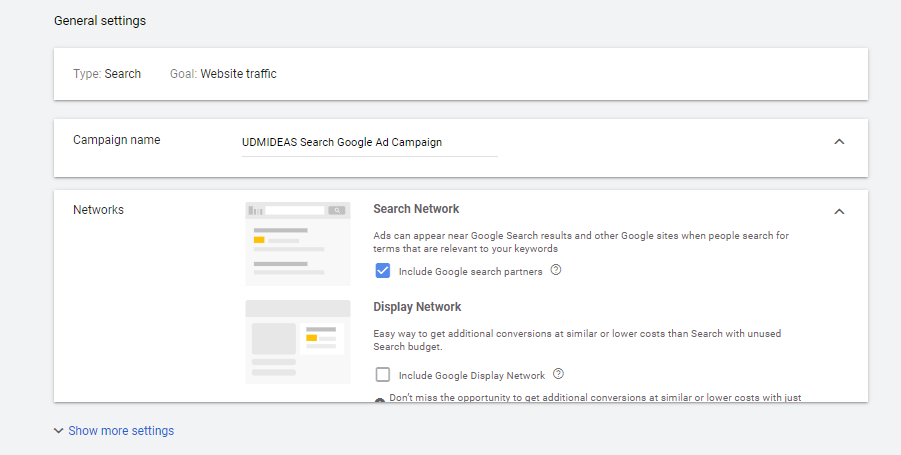
Task: Open the Show more settings link
Action: [x=121, y=431]
